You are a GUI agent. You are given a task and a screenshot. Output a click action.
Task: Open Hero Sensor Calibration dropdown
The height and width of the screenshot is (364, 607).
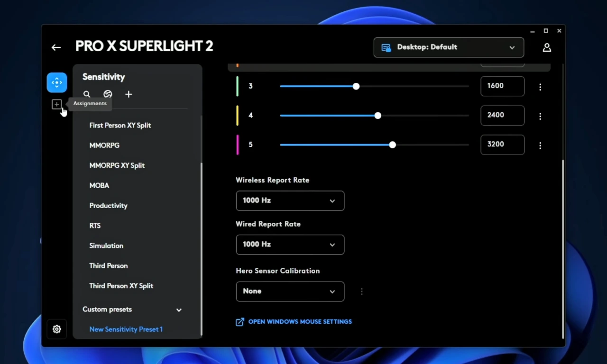[x=290, y=291]
